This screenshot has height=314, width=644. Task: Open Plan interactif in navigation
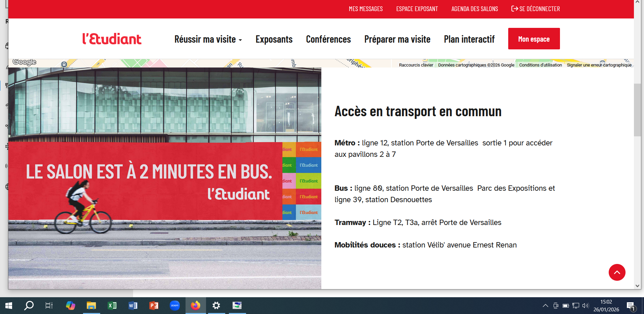[469, 39]
